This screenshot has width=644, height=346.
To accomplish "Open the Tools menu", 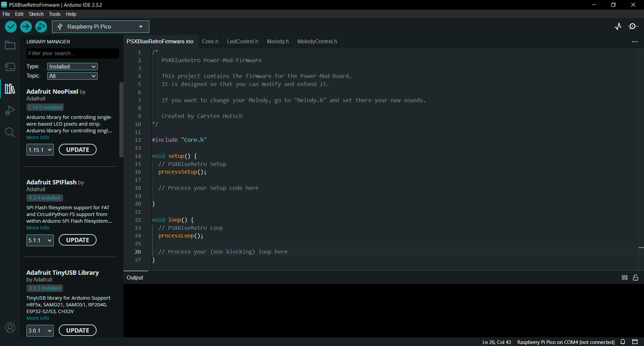I will pos(55,14).
